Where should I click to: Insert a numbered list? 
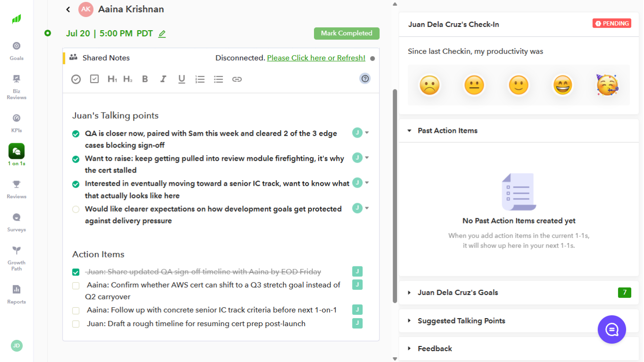pyautogui.click(x=200, y=79)
